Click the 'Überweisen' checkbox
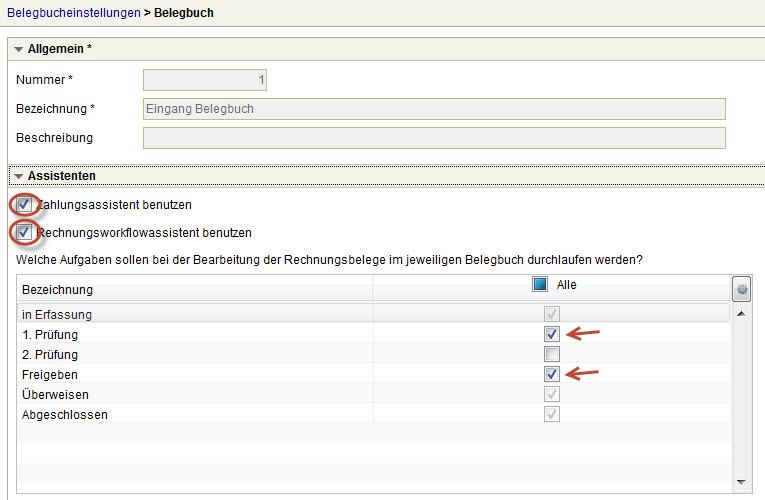The height and width of the screenshot is (500, 765). [x=552, y=394]
